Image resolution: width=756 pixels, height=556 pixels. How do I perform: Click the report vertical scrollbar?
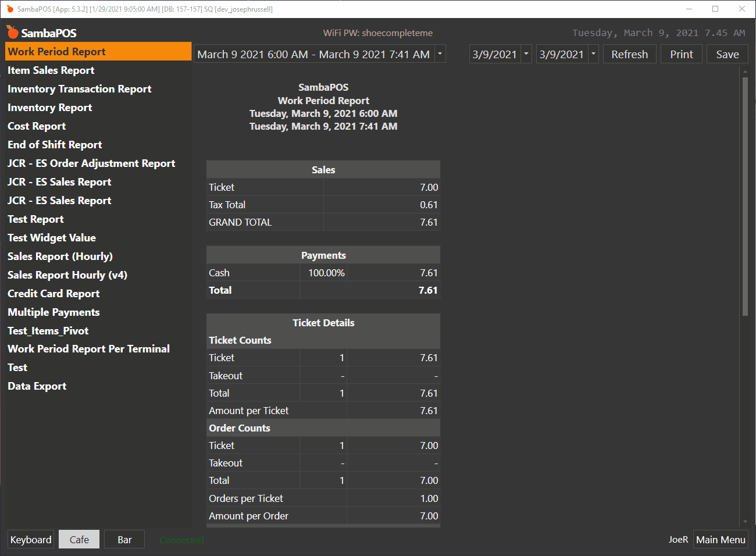(745, 198)
